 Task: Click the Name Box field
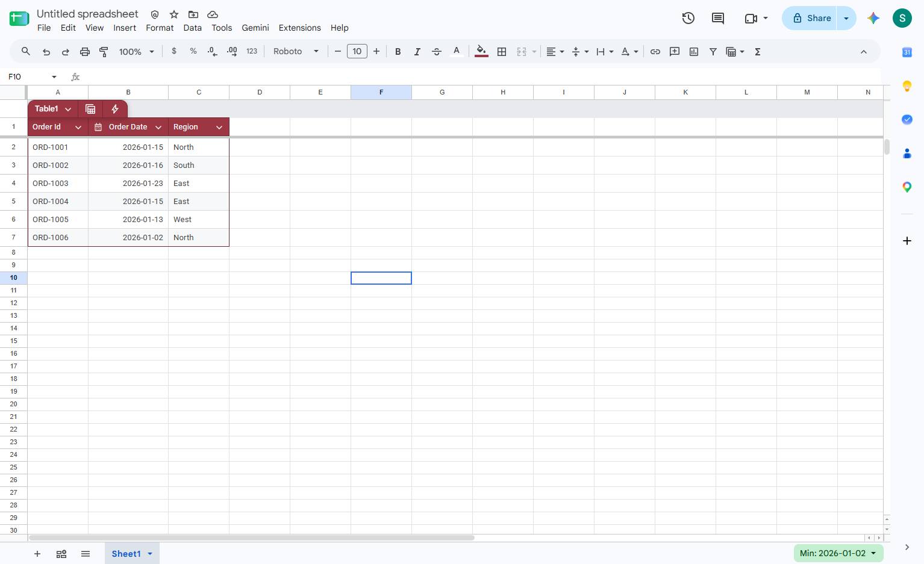(29, 76)
